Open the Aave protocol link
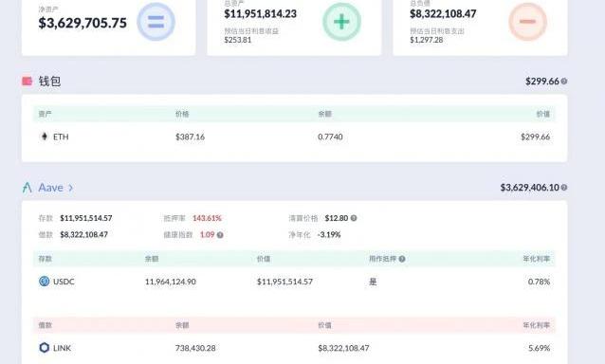 [50, 188]
